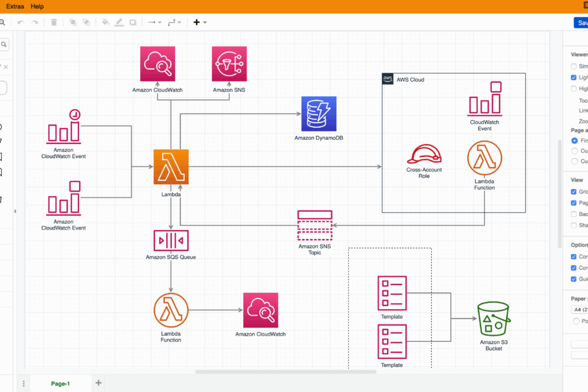Select the Cross-Account Role helmet shape
This screenshot has height=392, width=588.
(424, 154)
